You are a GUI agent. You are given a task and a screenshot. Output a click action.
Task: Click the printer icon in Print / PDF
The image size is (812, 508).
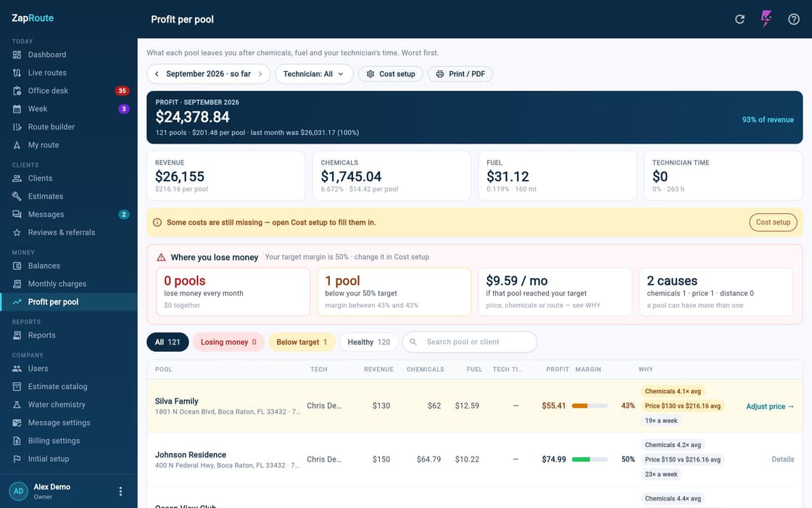pos(439,74)
